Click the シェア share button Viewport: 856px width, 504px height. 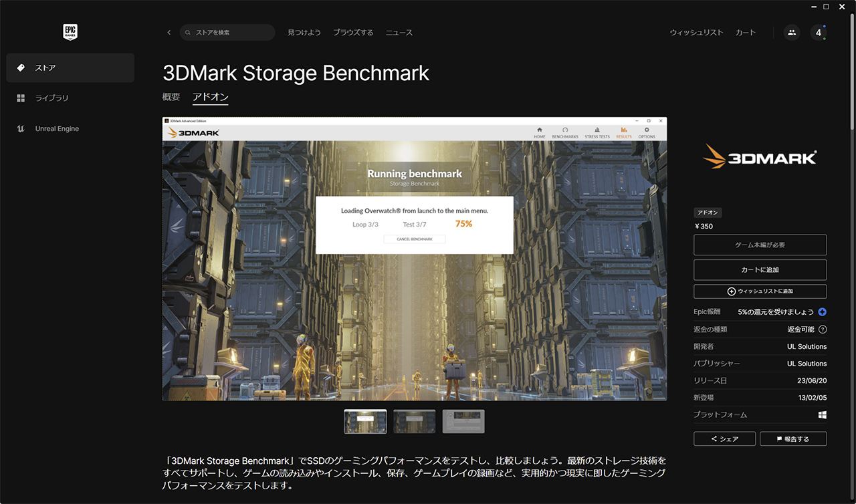pyautogui.click(x=725, y=439)
